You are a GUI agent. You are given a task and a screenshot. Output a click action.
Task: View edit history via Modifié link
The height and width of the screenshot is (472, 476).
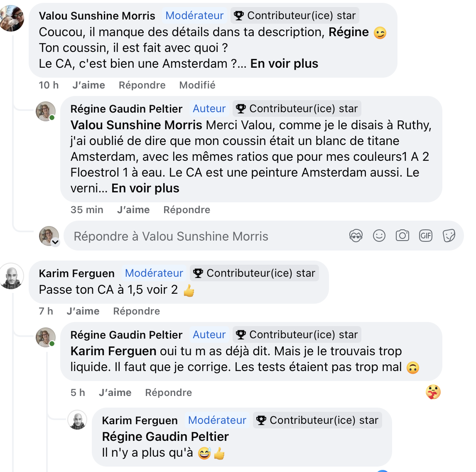pos(197,85)
